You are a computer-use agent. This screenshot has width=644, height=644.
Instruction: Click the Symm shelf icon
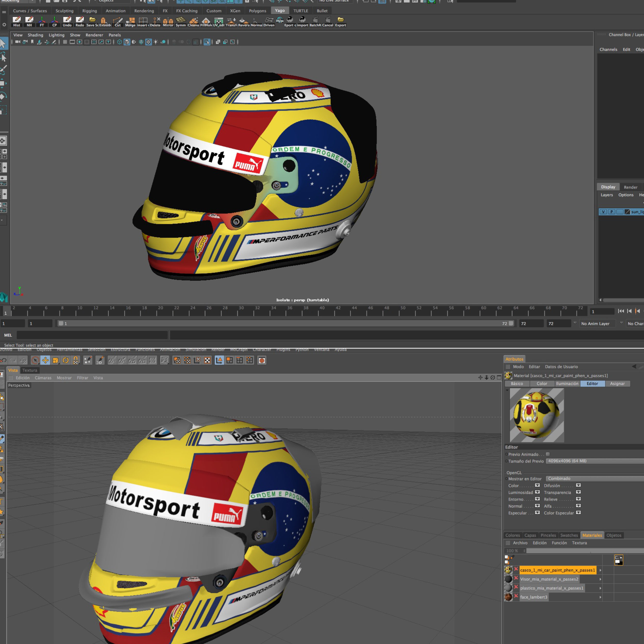pos(181,22)
